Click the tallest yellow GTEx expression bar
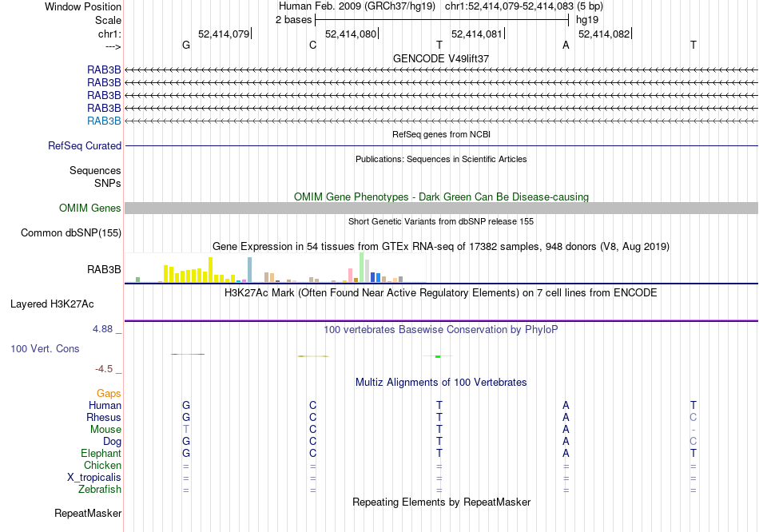The width and height of the screenshot is (759, 532). [211, 270]
